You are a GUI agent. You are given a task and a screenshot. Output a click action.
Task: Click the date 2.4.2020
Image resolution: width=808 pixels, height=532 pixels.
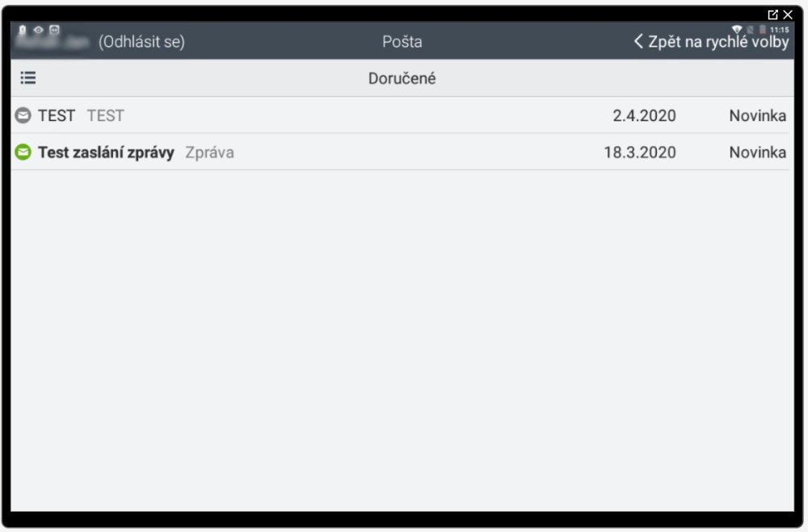click(x=644, y=115)
